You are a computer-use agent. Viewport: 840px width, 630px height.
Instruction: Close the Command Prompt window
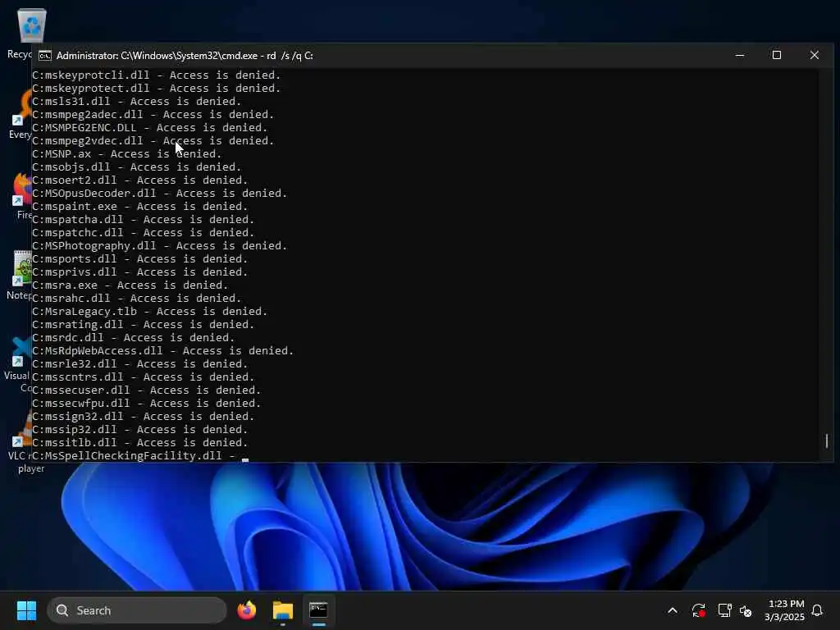[815, 55]
